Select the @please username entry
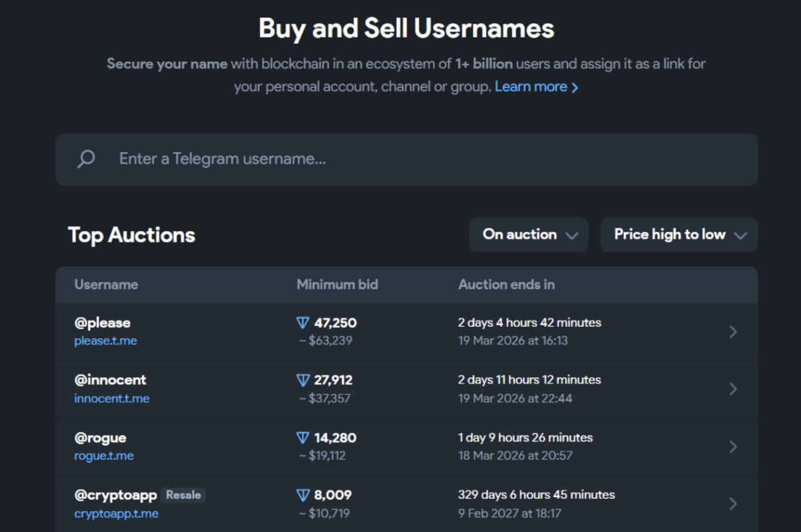This screenshot has width=801, height=532. [103, 323]
